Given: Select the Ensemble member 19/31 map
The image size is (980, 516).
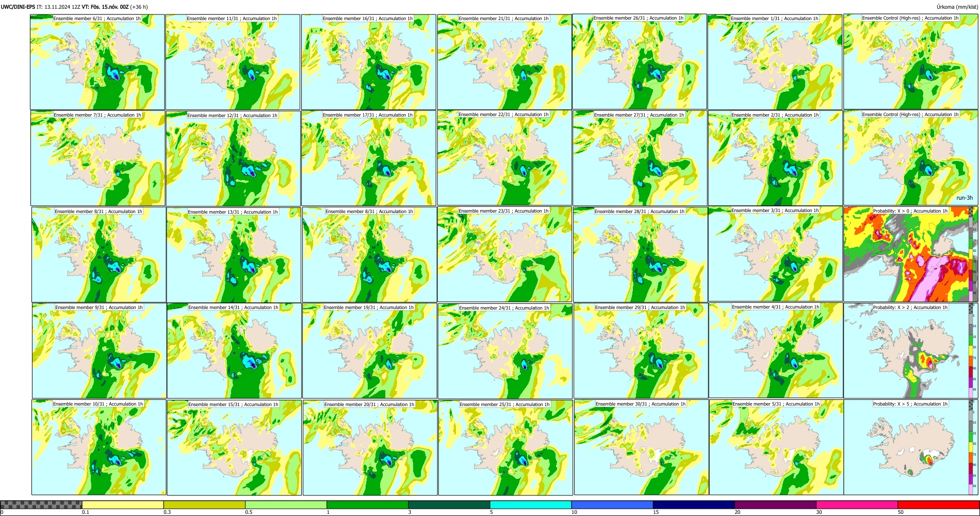Looking at the screenshot, I should click(x=370, y=350).
